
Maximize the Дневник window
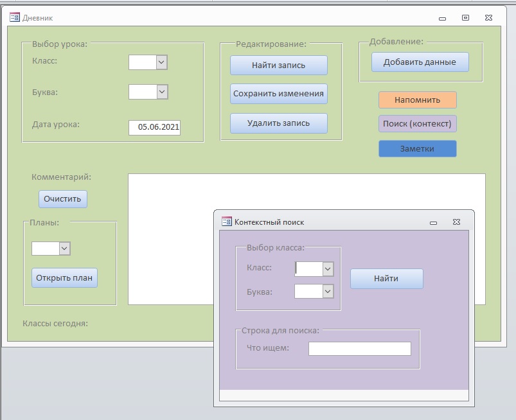click(465, 18)
